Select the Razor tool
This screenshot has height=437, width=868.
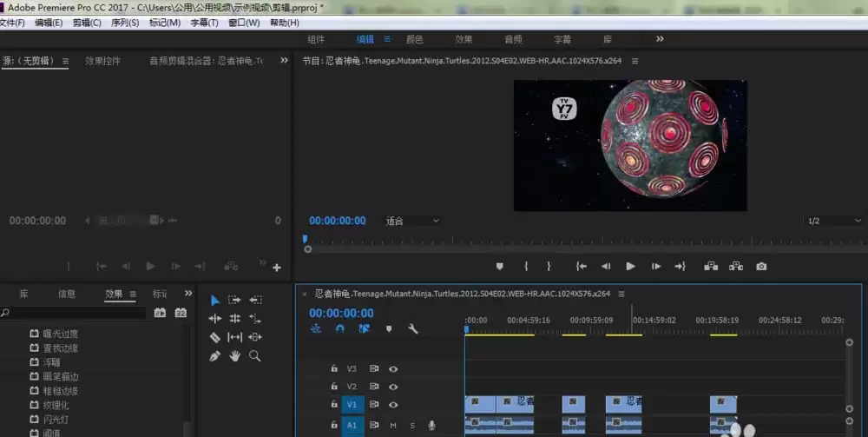(x=214, y=337)
